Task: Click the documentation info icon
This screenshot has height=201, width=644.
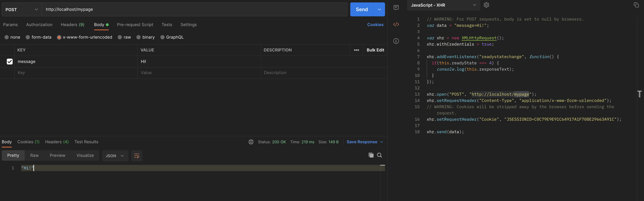Action: pyautogui.click(x=396, y=41)
